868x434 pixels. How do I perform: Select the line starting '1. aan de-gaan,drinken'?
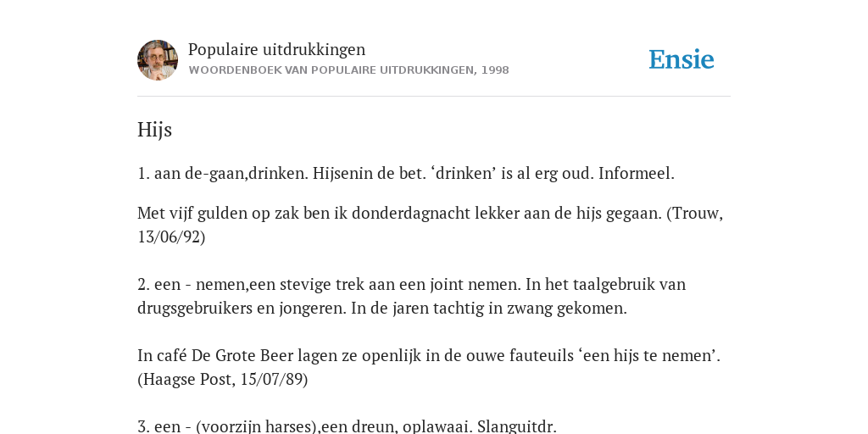click(x=406, y=173)
